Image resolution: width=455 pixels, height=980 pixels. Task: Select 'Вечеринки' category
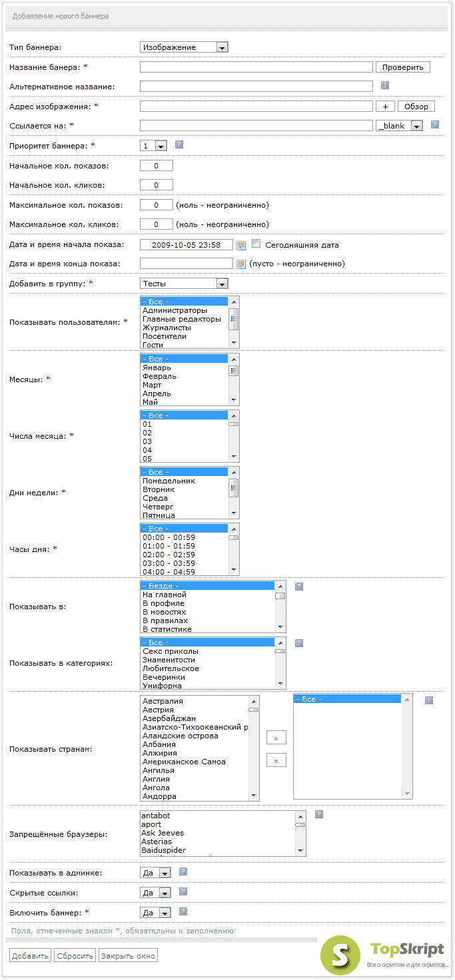pos(208,677)
